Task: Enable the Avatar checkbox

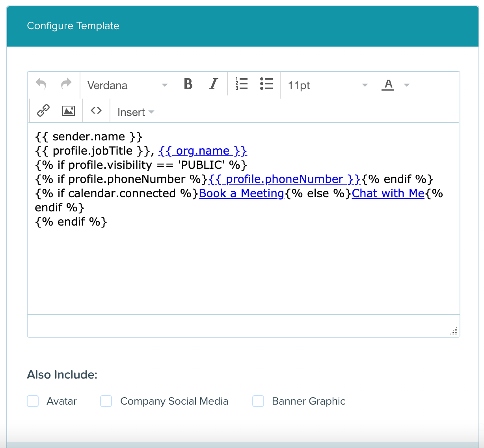Action: [33, 401]
